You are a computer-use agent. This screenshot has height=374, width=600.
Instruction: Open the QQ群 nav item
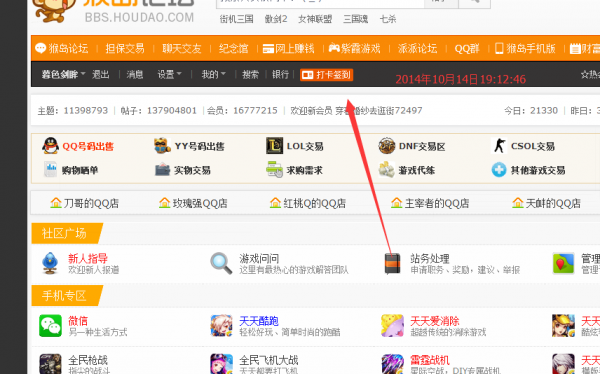point(467,49)
